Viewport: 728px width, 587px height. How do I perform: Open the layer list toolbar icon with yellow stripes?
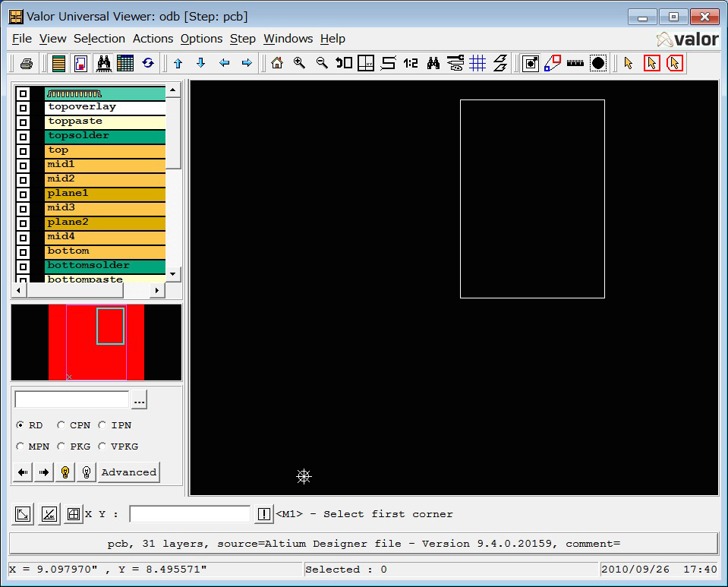pyautogui.click(x=58, y=63)
